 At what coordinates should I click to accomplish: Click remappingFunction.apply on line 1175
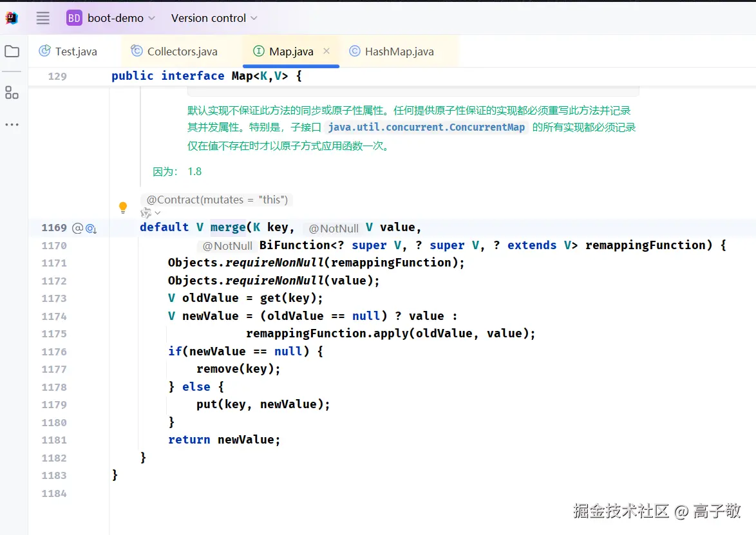[327, 333]
